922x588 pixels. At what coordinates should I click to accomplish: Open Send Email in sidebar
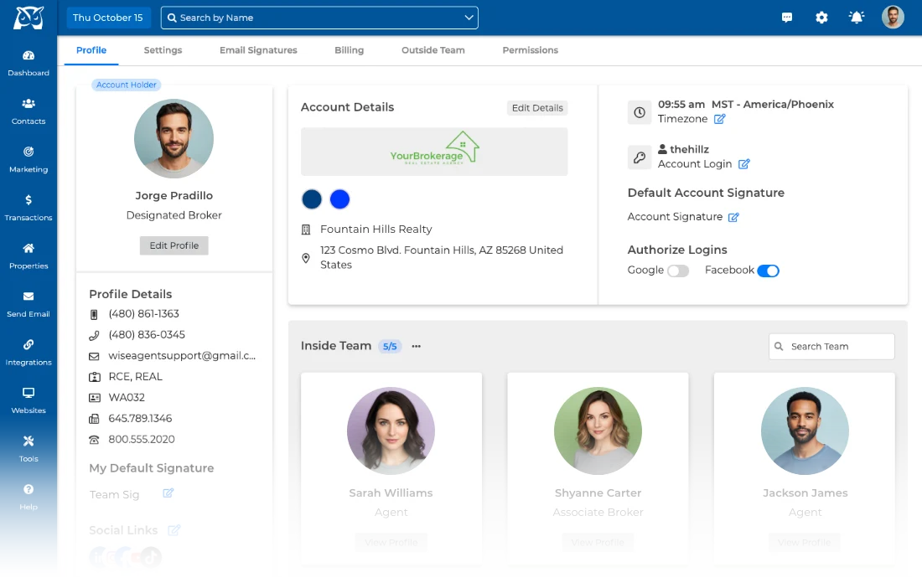[x=28, y=305]
